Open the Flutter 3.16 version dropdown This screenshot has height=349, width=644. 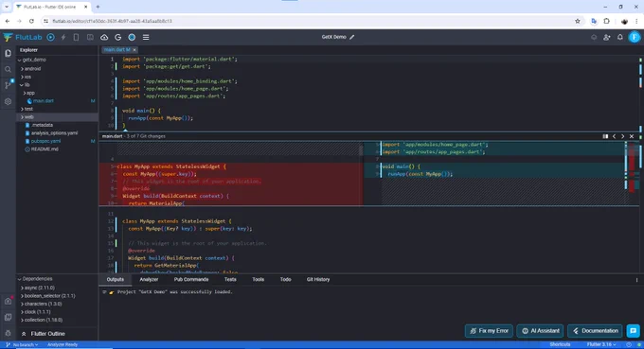(601, 344)
